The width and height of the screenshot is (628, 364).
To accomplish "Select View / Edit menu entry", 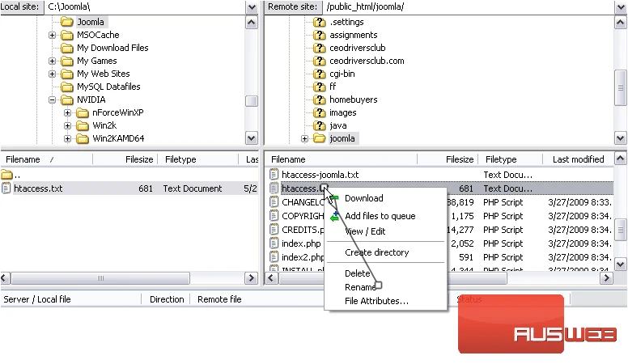I will click(x=365, y=231).
